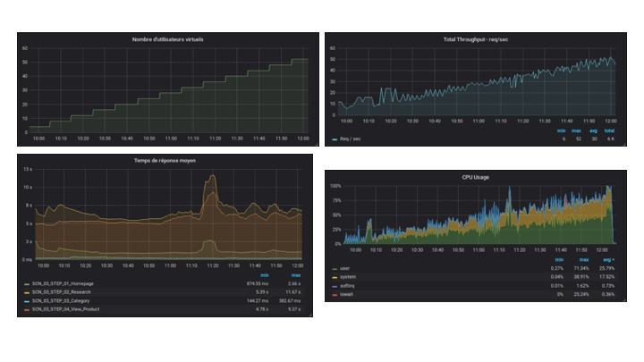The width and height of the screenshot is (644, 362).
Task: Toggle SCN_03_STEP_02_Research series visibility
Action: 62,292
